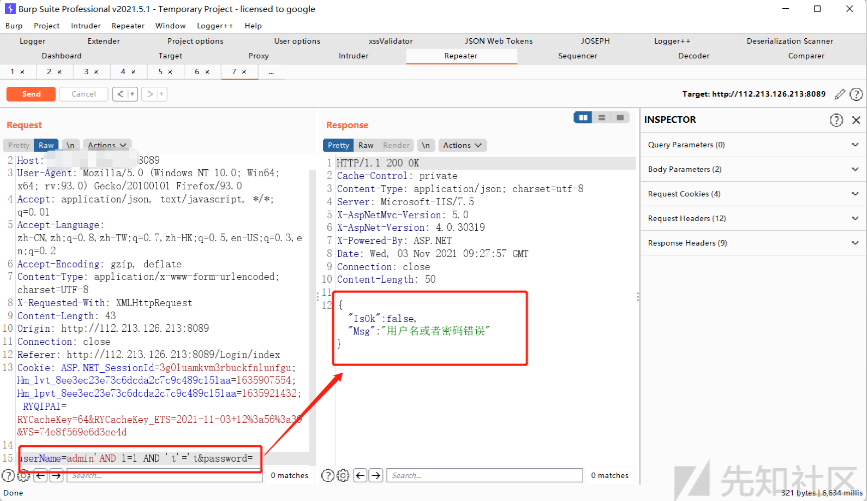Click the Send request button

pos(31,94)
